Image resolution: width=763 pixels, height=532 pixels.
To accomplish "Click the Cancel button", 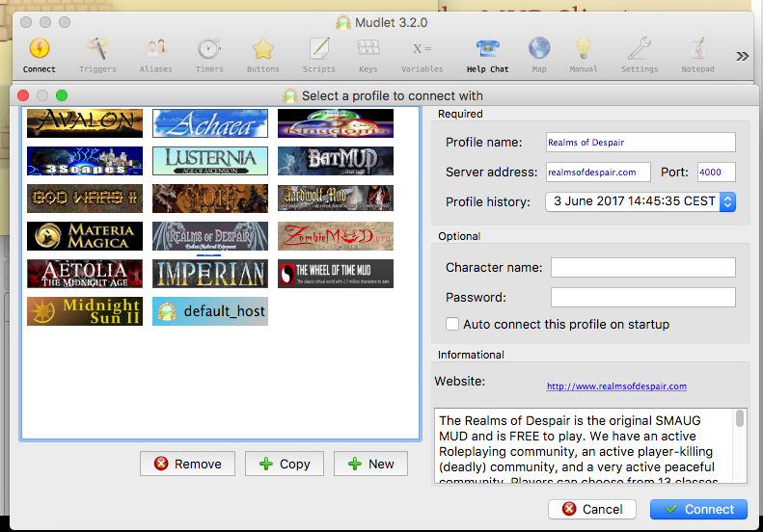I will coord(591,509).
